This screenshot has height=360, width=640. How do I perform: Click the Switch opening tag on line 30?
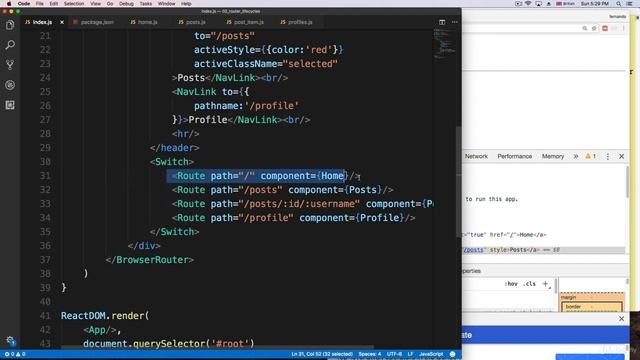(x=172, y=162)
